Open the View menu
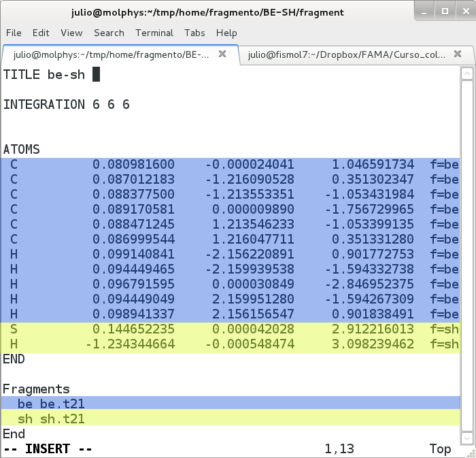Screen dimensions: 476x458 pyautogui.click(x=71, y=33)
